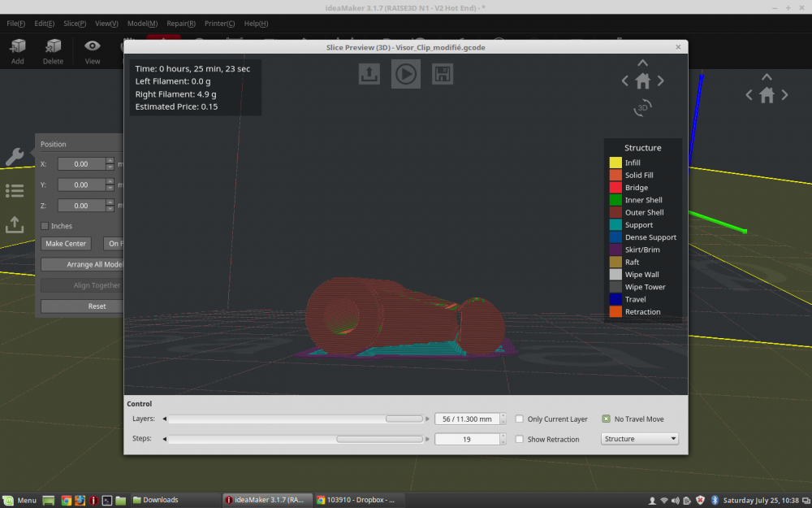Open the wrench settings sidebar icon
The width and height of the screenshot is (812, 508).
pos(15,156)
